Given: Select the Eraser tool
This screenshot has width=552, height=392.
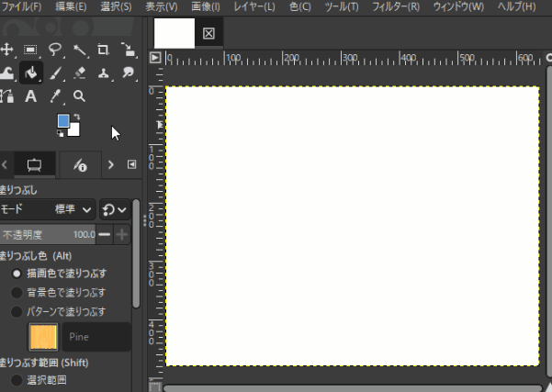Looking at the screenshot, I should point(79,73).
